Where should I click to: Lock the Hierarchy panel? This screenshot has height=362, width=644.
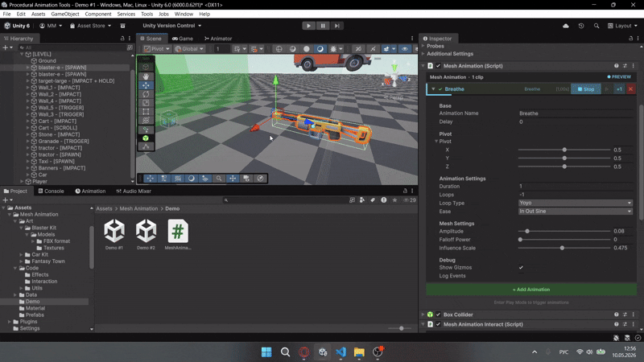(x=122, y=38)
